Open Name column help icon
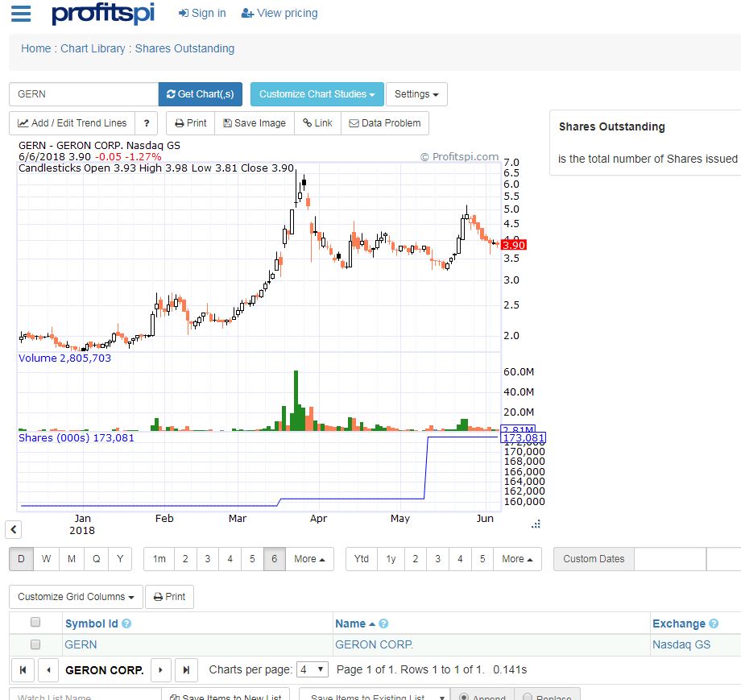The image size is (741, 700). [383, 623]
